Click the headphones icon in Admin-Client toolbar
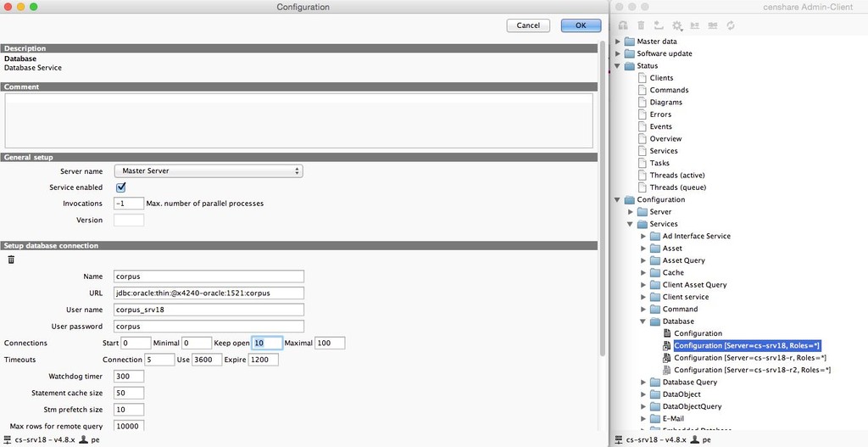 tap(623, 26)
